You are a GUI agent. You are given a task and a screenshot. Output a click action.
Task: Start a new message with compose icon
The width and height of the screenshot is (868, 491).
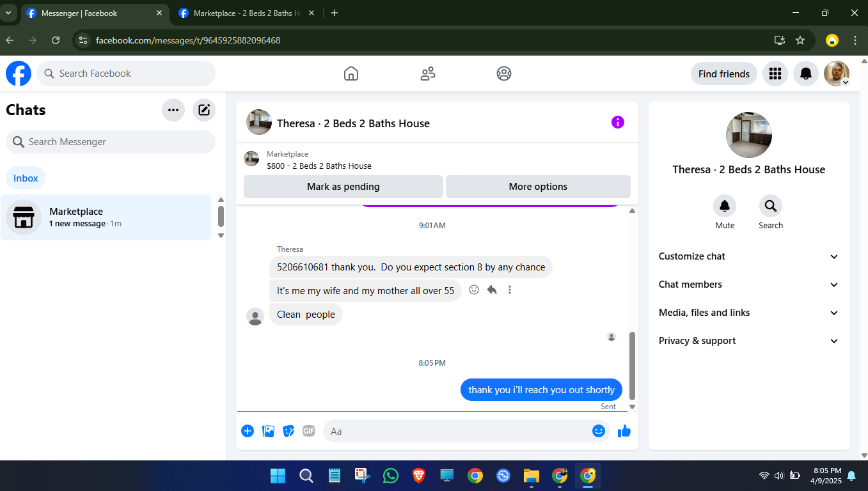(x=204, y=110)
